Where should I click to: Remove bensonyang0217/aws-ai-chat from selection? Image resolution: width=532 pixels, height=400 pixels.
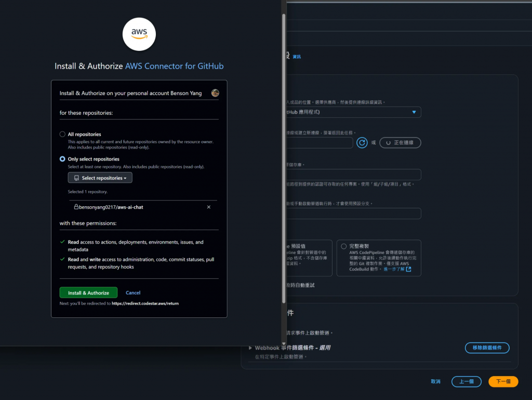[209, 207]
